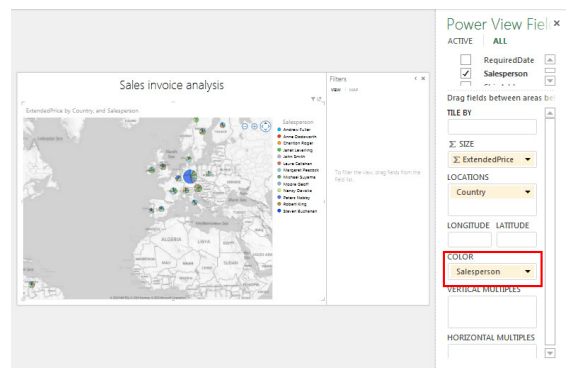Click the map pan navigation circle control

pos(266,126)
